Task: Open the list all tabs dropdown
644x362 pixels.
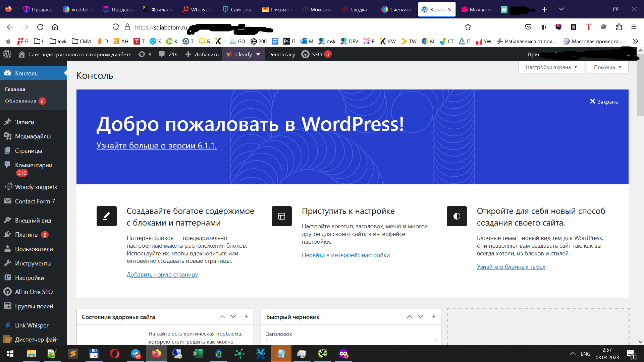Action: click(561, 9)
